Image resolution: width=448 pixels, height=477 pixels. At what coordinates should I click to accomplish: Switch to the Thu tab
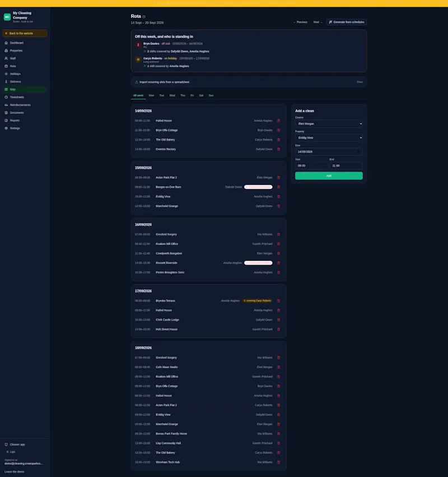tap(183, 95)
